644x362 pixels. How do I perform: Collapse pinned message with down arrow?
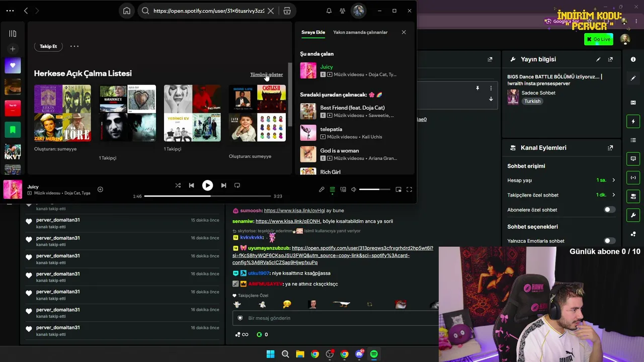click(x=491, y=99)
